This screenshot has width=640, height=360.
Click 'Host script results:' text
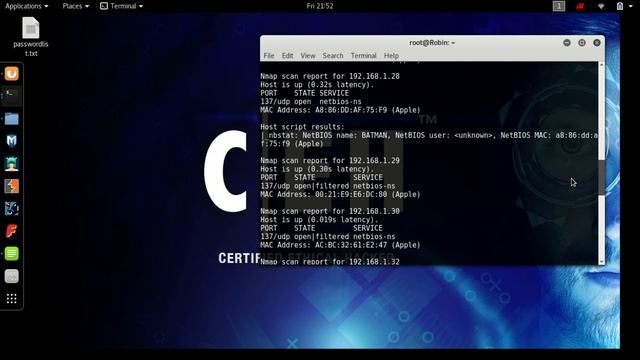(302, 127)
